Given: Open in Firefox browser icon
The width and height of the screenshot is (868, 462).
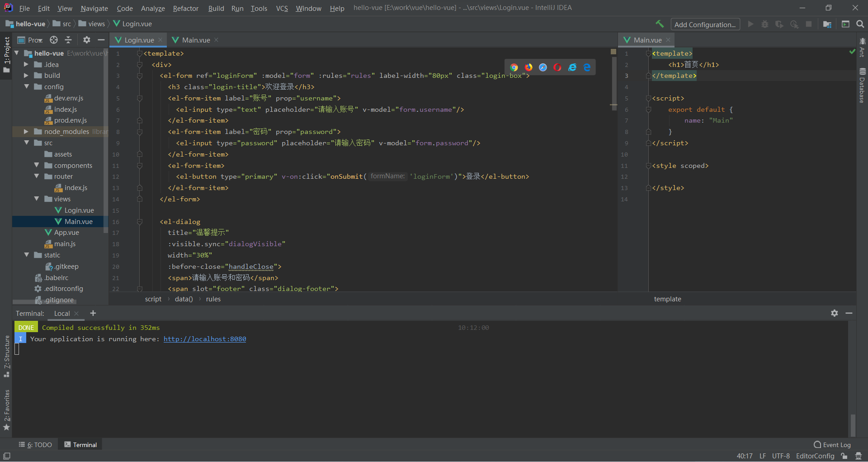Looking at the screenshot, I should click(528, 67).
